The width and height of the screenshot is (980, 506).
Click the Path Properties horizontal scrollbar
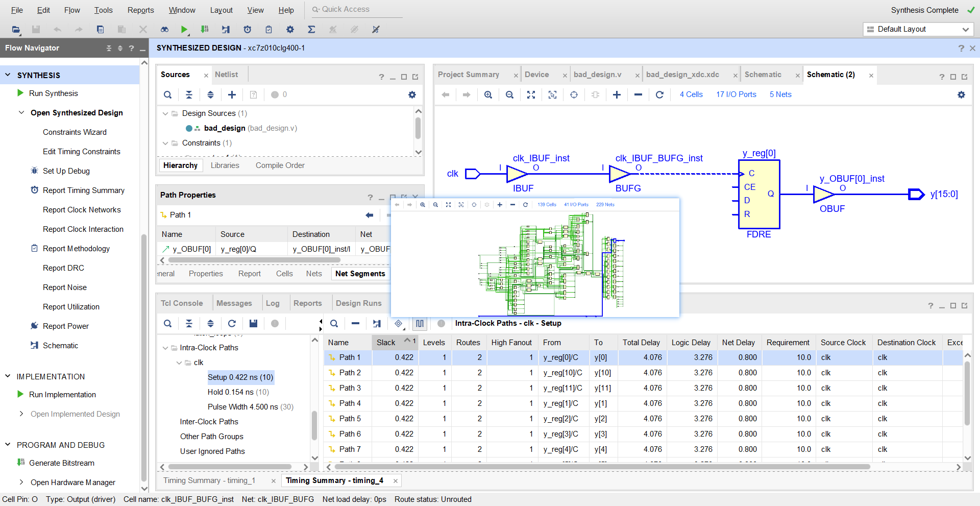tap(254, 260)
